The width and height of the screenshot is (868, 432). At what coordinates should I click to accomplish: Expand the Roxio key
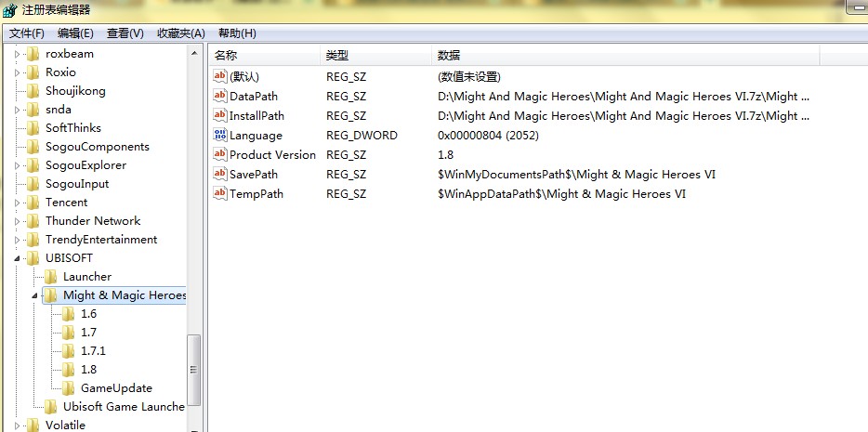(17, 72)
